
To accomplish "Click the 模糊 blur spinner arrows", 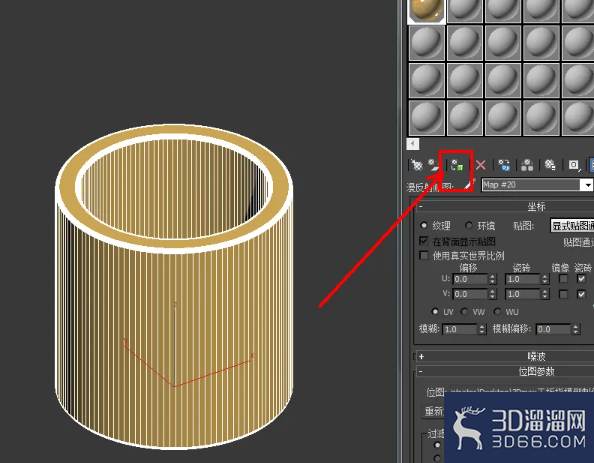I will click(482, 329).
